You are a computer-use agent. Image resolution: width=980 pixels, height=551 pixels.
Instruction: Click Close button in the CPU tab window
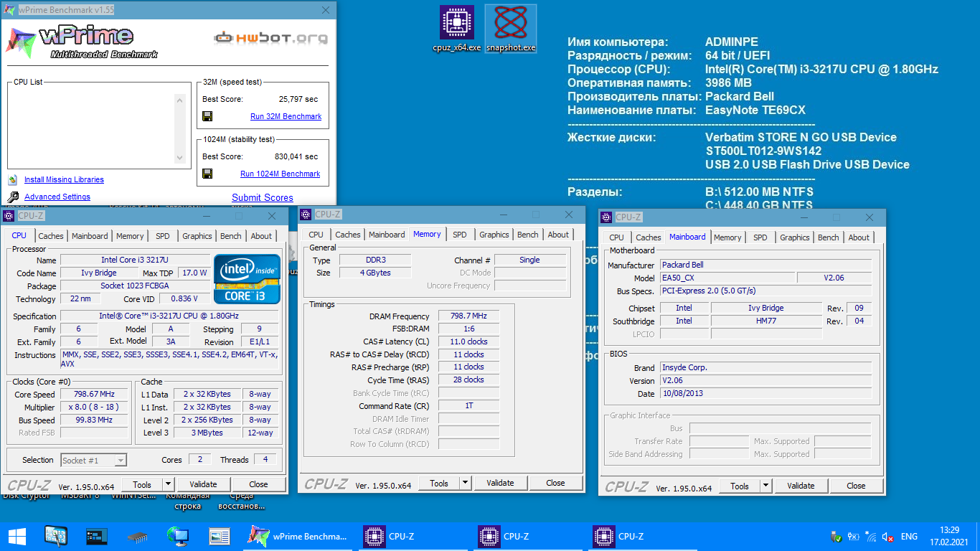pos(258,484)
